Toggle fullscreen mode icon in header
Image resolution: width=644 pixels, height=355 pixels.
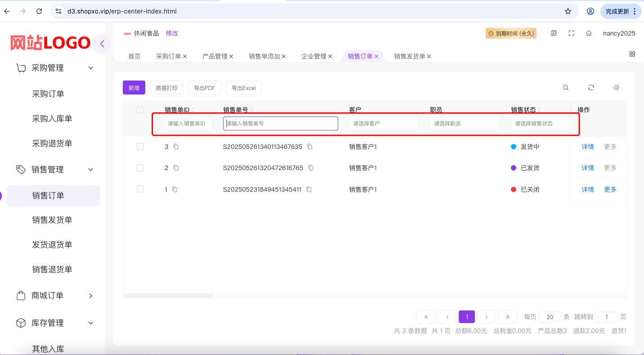(x=572, y=33)
